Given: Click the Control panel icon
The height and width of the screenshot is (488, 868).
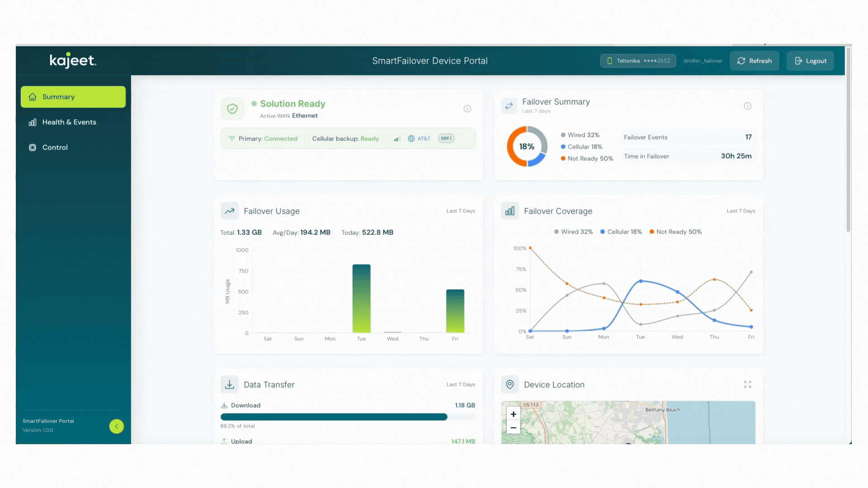Looking at the screenshot, I should pyautogui.click(x=32, y=147).
